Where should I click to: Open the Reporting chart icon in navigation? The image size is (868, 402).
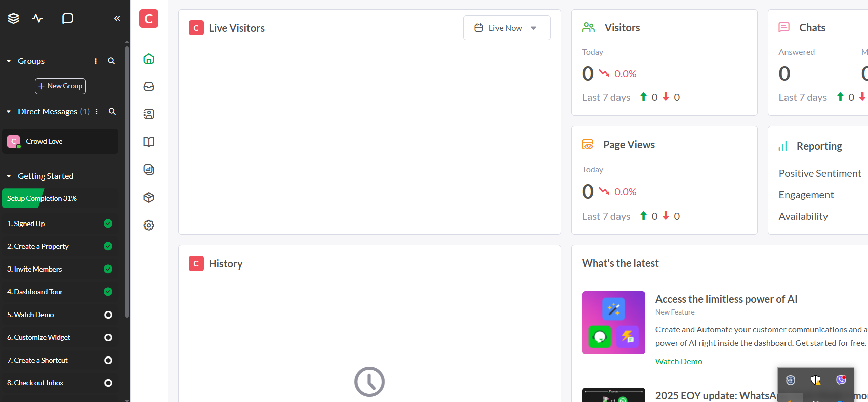149,170
